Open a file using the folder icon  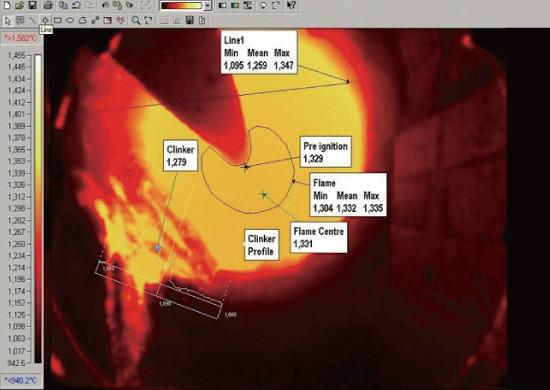[20, 5]
